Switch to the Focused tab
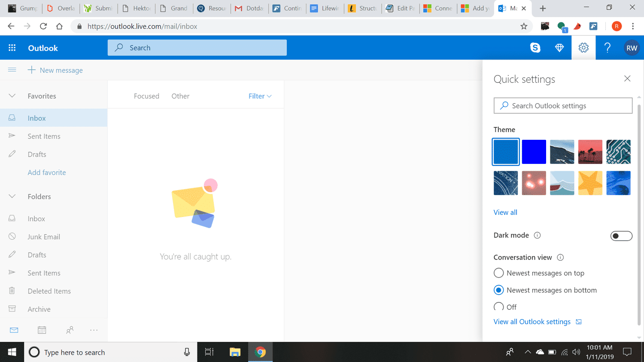Viewport: 644px width, 362px height. click(146, 96)
